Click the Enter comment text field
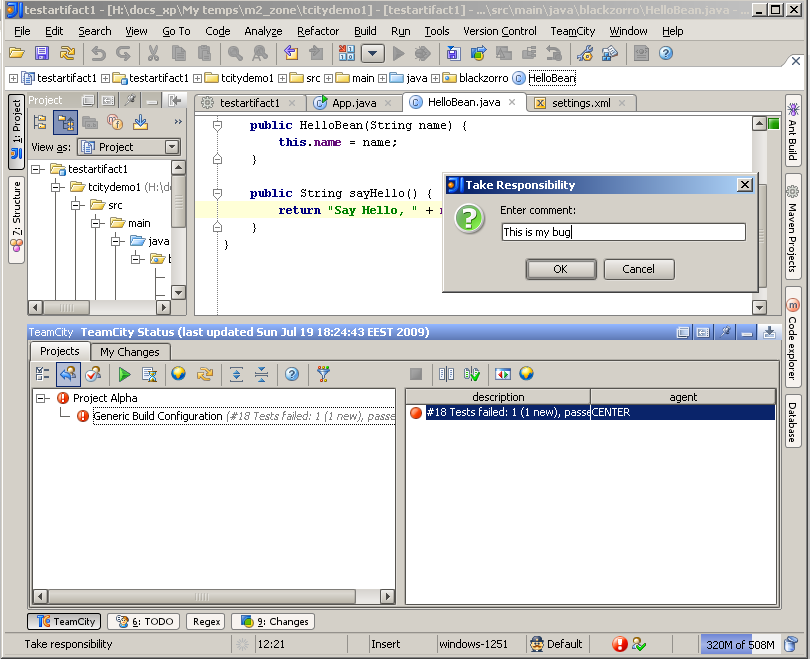 coord(623,232)
